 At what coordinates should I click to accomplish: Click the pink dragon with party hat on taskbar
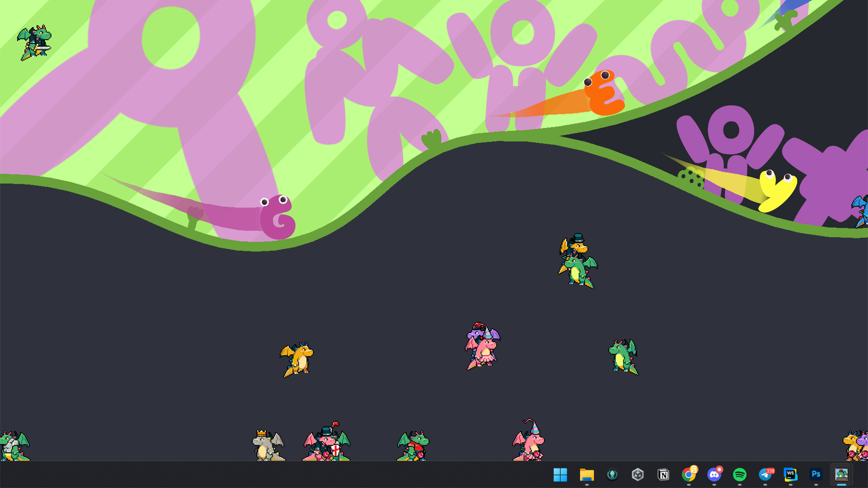(x=529, y=440)
